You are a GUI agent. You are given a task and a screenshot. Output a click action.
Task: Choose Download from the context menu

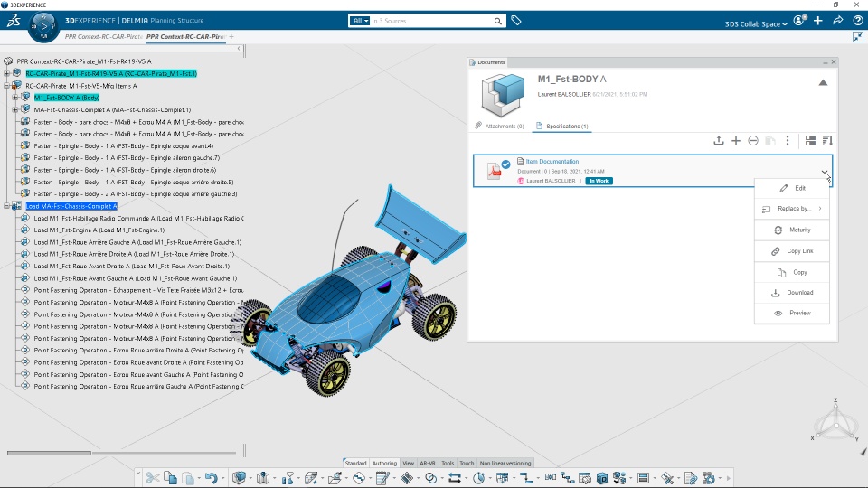(792, 292)
